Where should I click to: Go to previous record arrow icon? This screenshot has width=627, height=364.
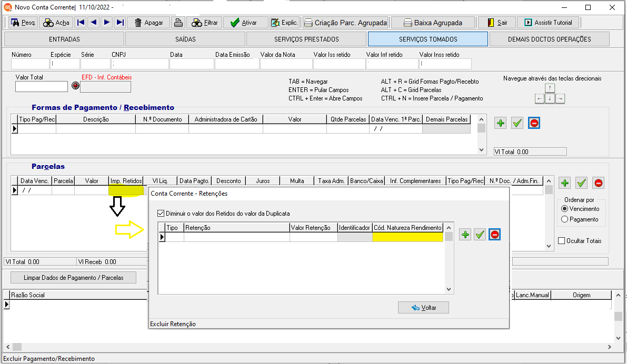click(x=94, y=23)
